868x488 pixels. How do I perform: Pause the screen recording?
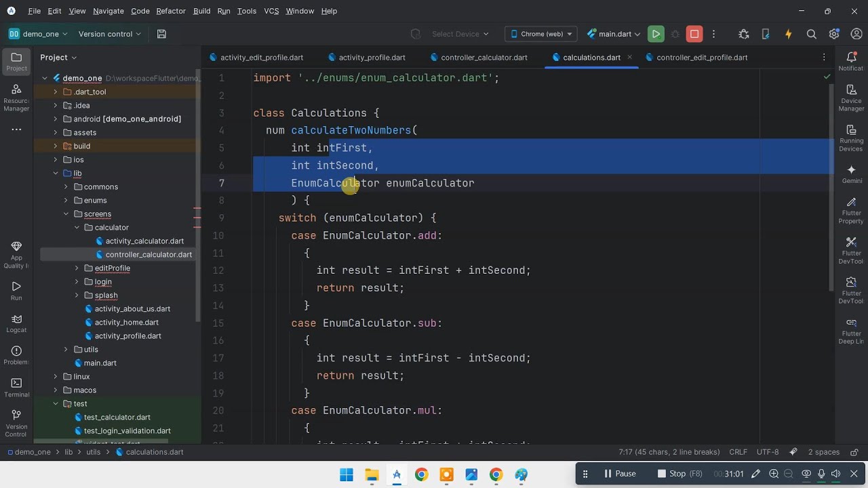click(620, 474)
